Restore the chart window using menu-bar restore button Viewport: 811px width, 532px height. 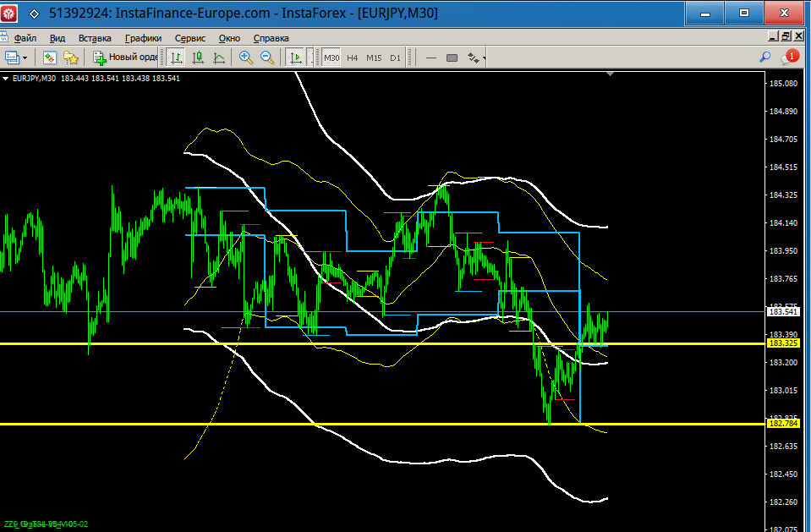(786, 36)
